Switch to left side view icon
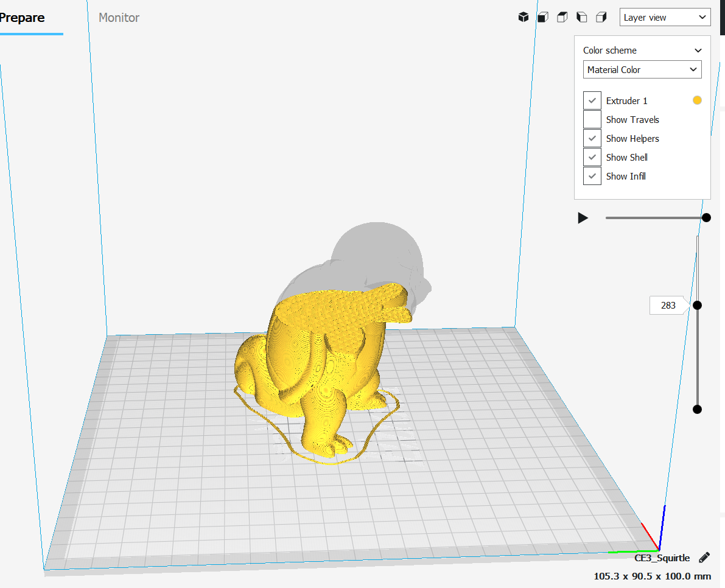 (x=582, y=18)
